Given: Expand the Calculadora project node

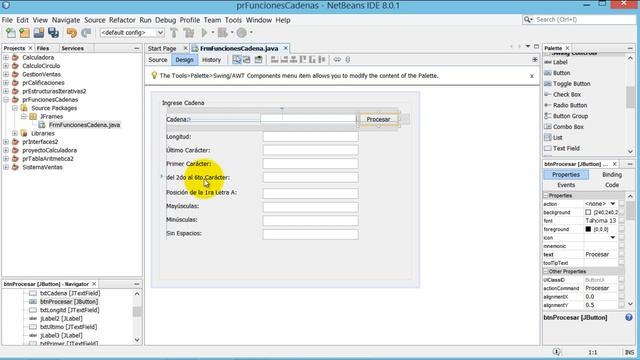Looking at the screenshot, I should pyautogui.click(x=6, y=58).
